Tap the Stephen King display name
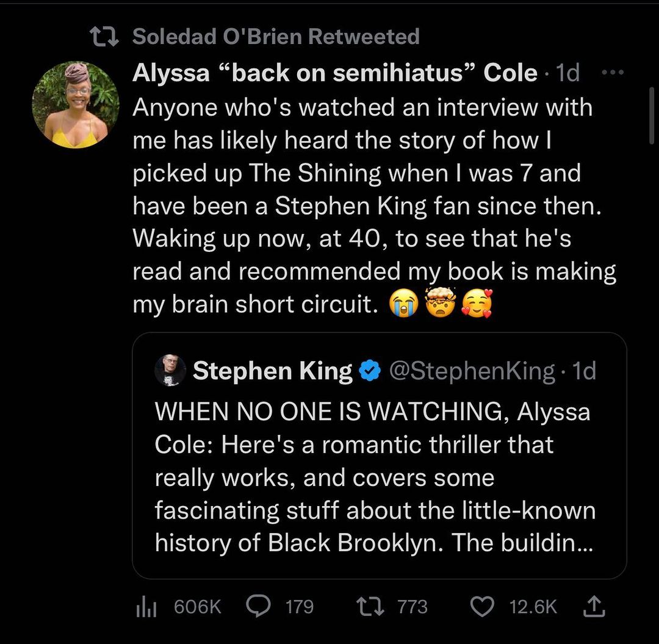Screen dimensions: 659x644 click(x=272, y=371)
